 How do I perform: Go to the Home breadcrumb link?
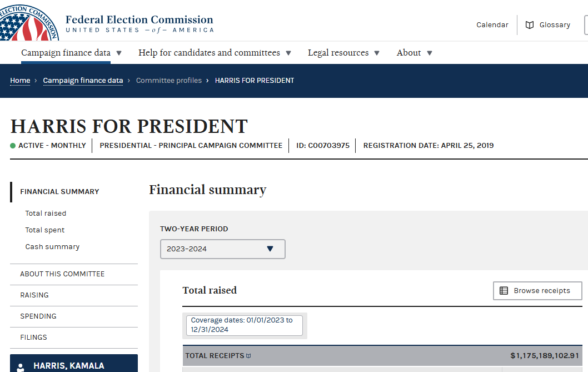coord(20,81)
